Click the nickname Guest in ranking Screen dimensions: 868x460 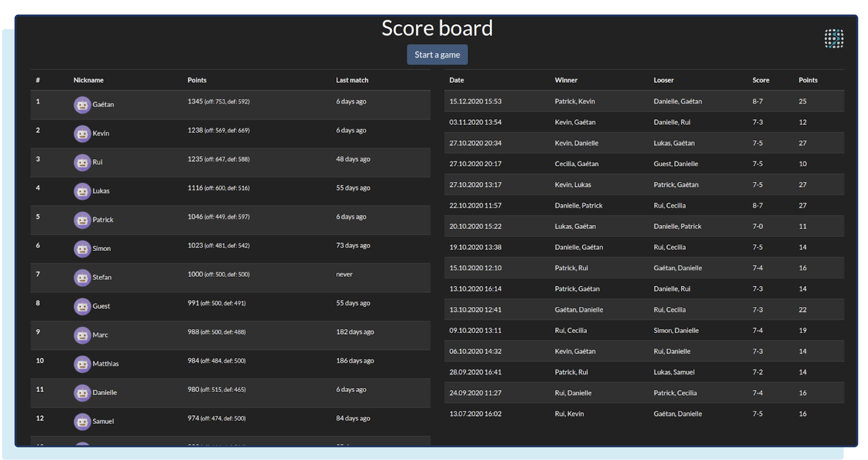(101, 306)
